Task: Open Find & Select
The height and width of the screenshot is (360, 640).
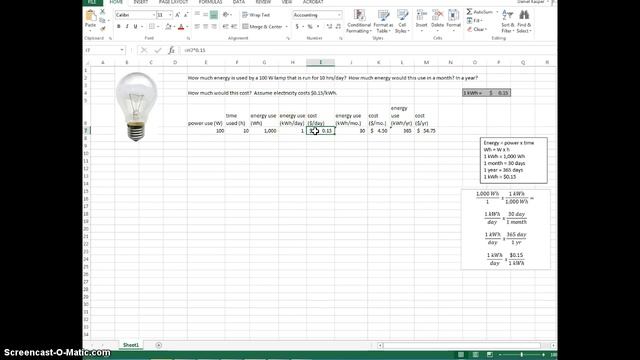Action: pyautogui.click(x=524, y=21)
